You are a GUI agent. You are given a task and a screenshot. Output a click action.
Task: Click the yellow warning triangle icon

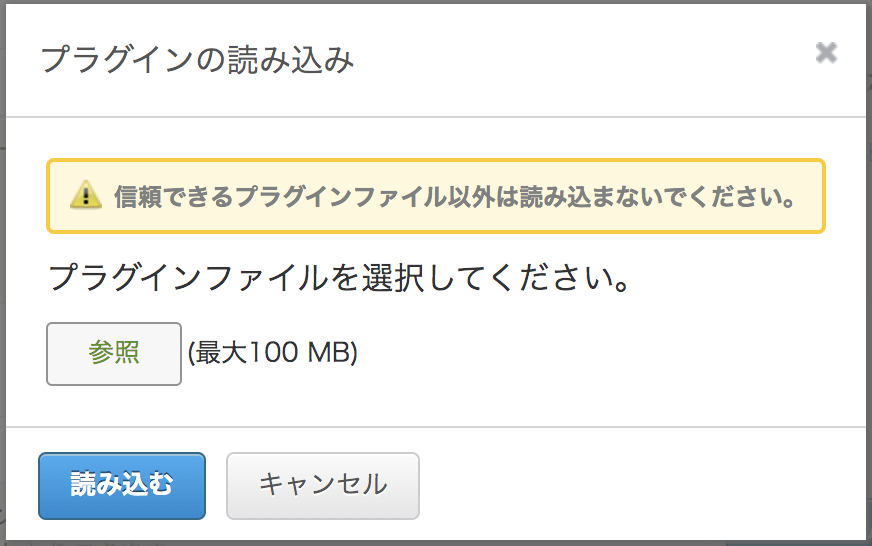86,195
